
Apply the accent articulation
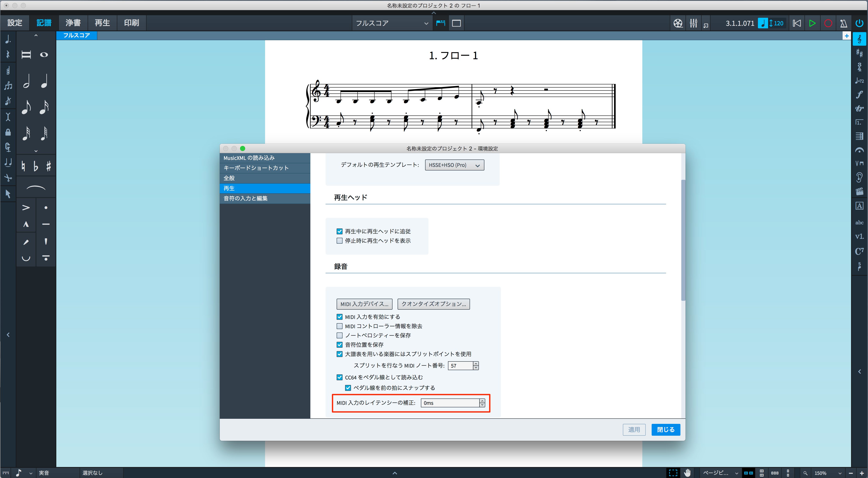point(26,208)
